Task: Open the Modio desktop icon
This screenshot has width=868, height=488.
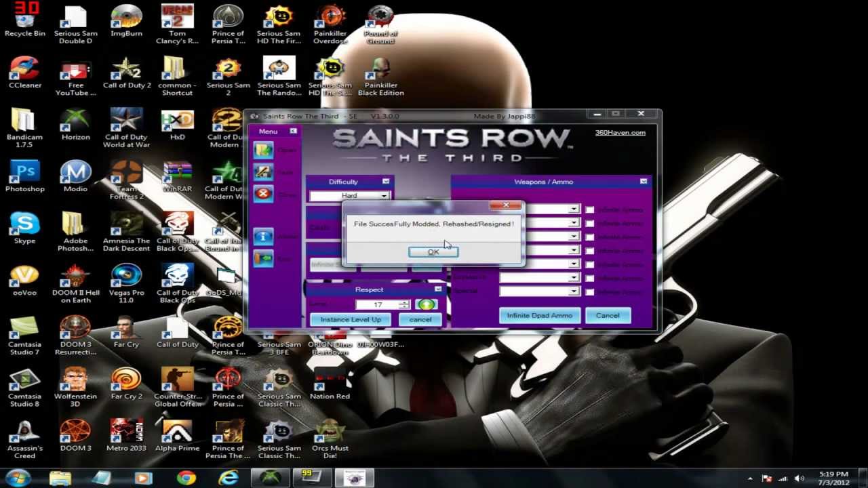Action: point(75,176)
